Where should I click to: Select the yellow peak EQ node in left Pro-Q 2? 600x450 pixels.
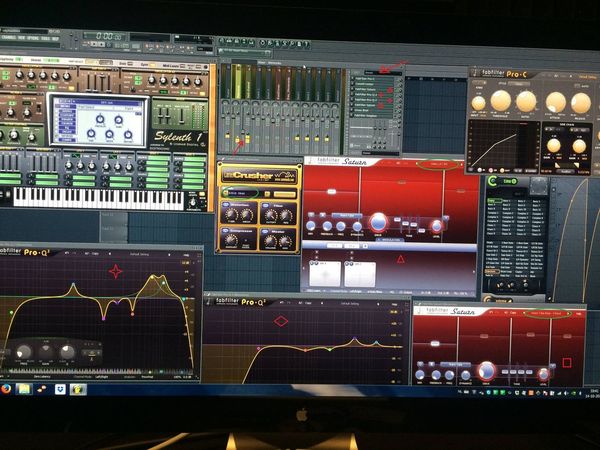(x=153, y=276)
